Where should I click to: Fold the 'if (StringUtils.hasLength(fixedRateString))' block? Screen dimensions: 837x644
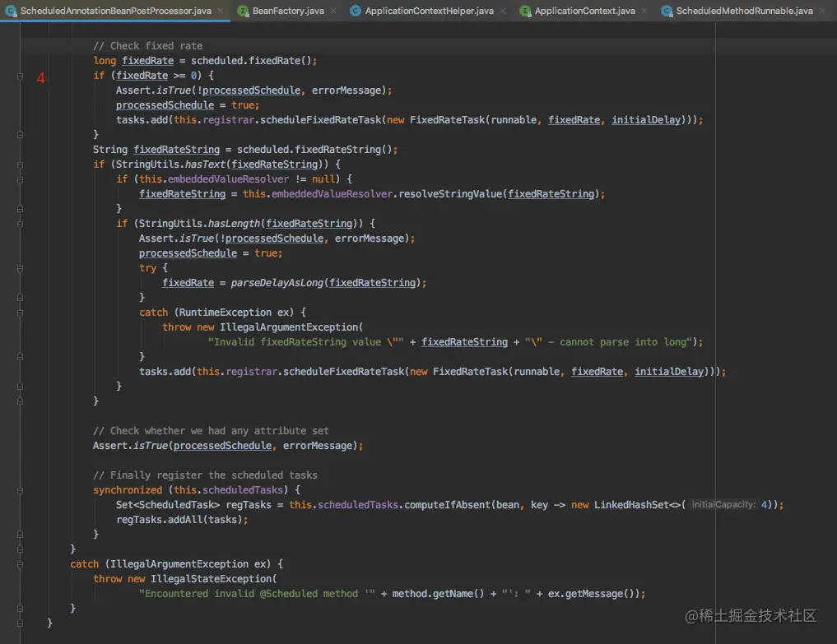coord(20,224)
